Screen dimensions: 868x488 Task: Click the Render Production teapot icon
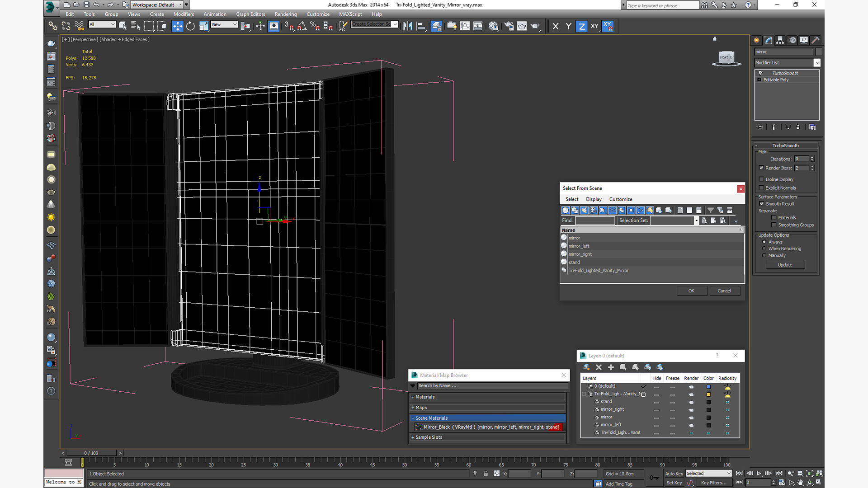[x=535, y=26]
